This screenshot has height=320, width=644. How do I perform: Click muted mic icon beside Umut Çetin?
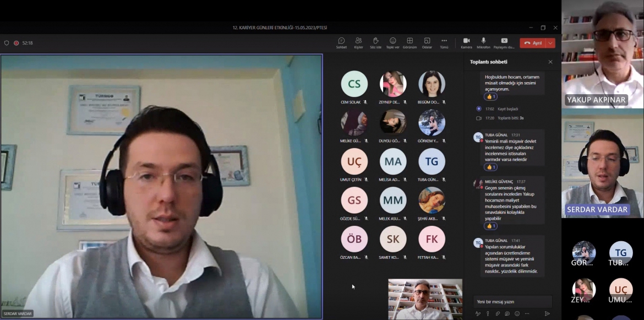pyautogui.click(x=365, y=180)
